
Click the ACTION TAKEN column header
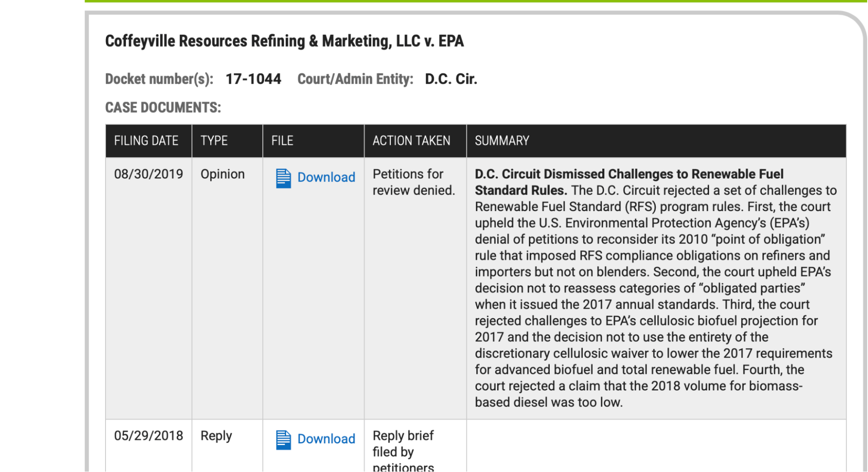411,141
